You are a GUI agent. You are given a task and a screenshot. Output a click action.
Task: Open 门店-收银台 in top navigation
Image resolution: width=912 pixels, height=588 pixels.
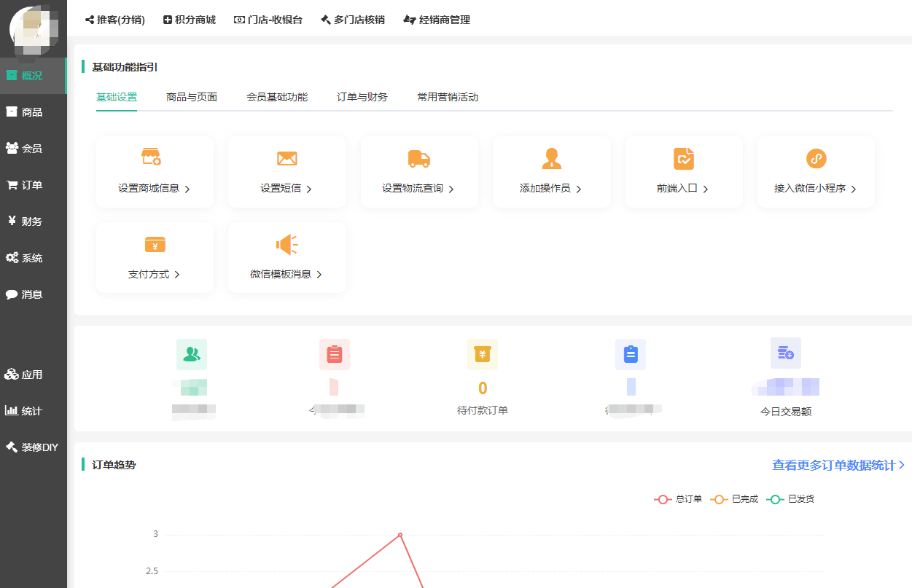[268, 20]
